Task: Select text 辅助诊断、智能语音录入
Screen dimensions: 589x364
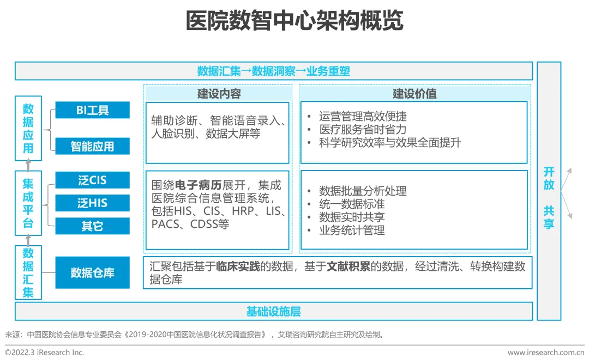Action: point(215,120)
